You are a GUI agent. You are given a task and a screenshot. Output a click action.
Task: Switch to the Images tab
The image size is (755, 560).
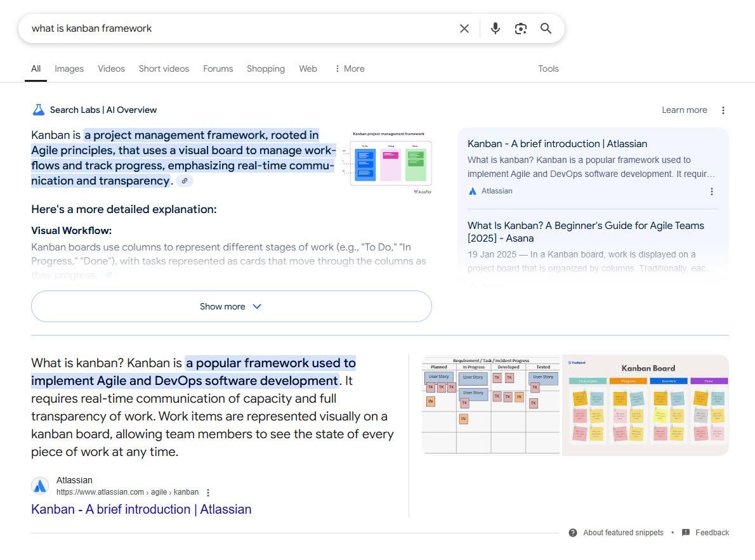[69, 69]
